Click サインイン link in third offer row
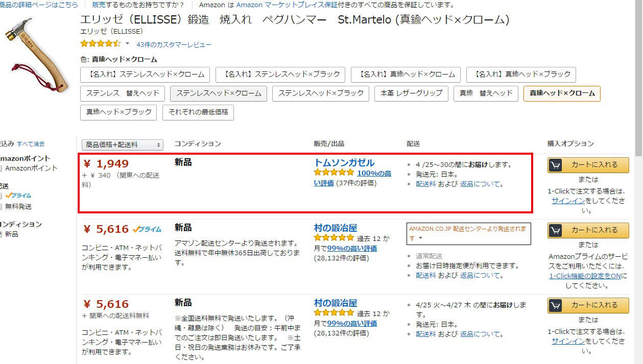Viewport: 643px width, 364px height. [568, 341]
